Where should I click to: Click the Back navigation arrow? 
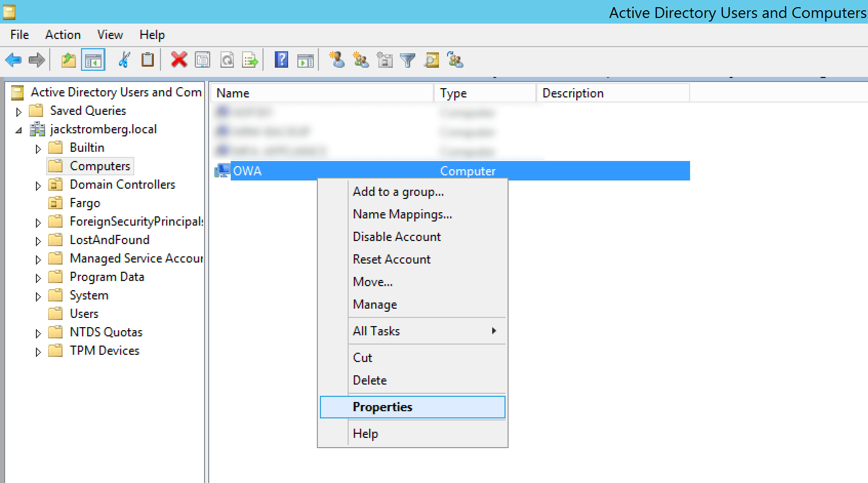tap(13, 60)
